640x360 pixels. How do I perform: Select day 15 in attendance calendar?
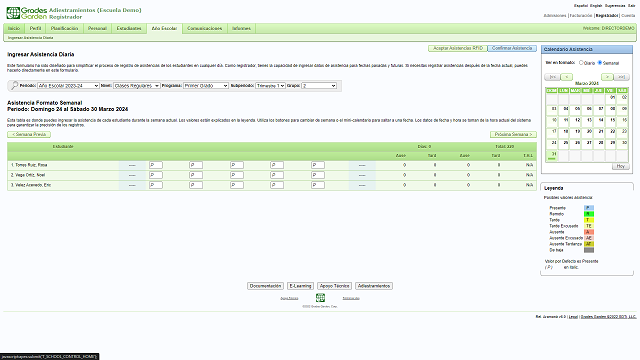610,121
